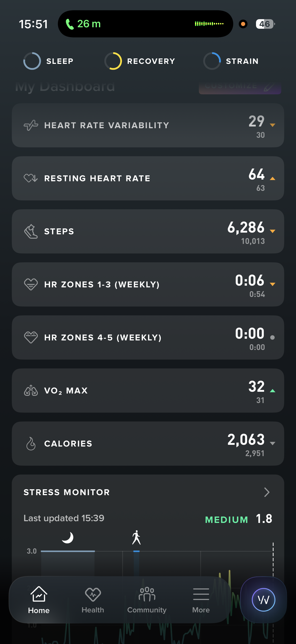Open the HR Zones 1-3 (Weekly) card

tap(148, 284)
